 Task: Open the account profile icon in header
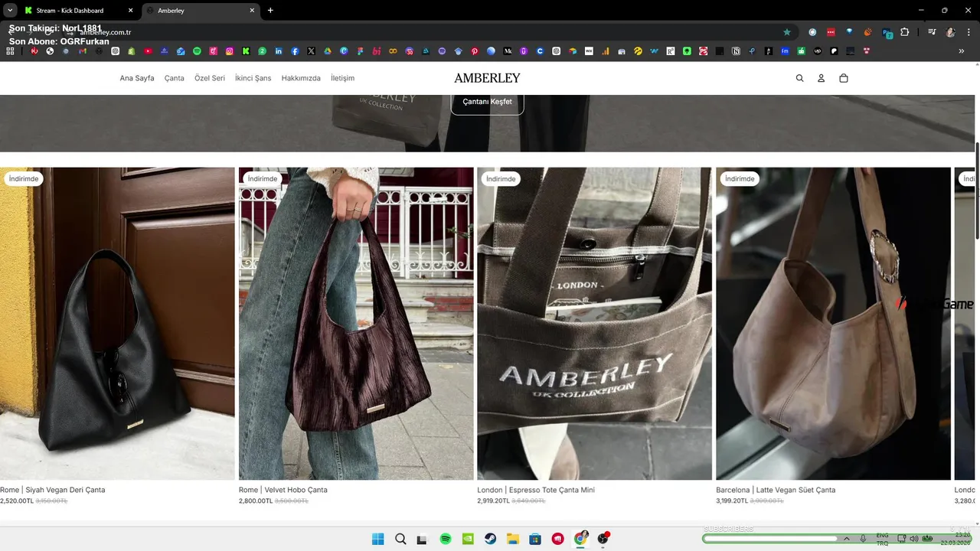821,78
